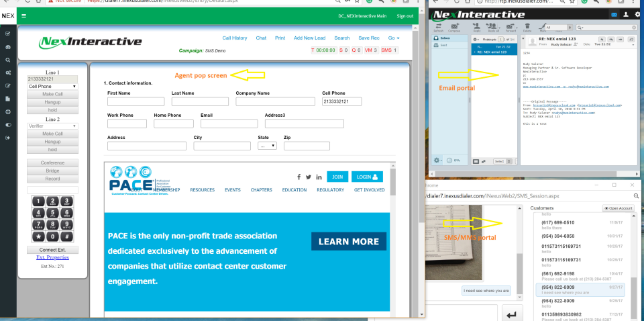Screen dimensions: 644x321
Task: Click reply arrow button in email message header
Action: click(x=602, y=39)
